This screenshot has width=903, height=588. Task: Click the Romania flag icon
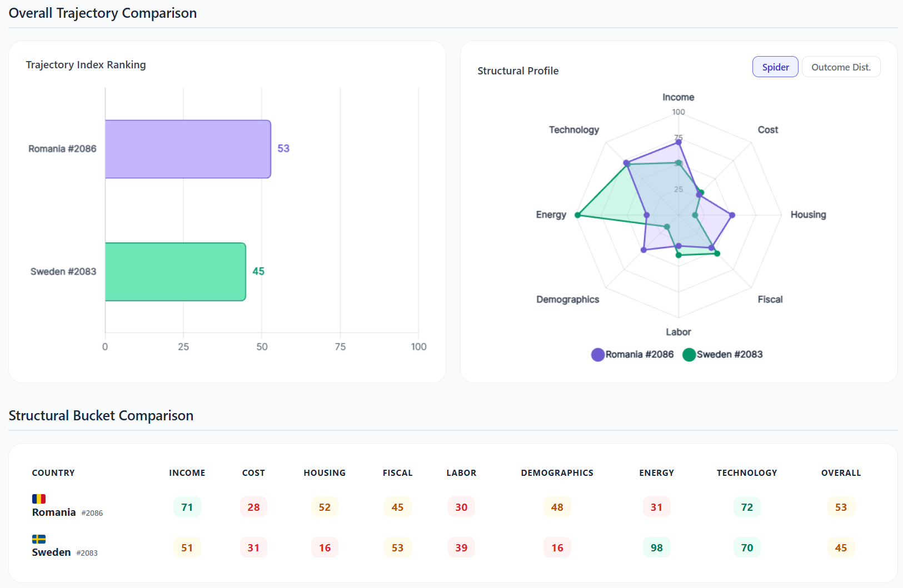(39, 499)
